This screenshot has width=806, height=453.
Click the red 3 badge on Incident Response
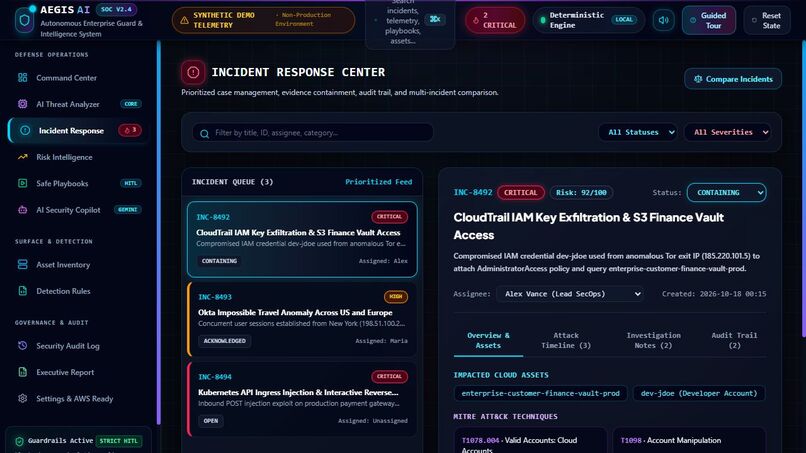pos(130,130)
